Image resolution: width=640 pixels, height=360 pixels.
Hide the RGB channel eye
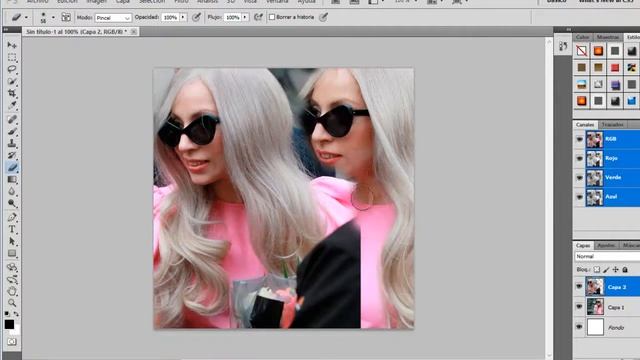point(579,139)
